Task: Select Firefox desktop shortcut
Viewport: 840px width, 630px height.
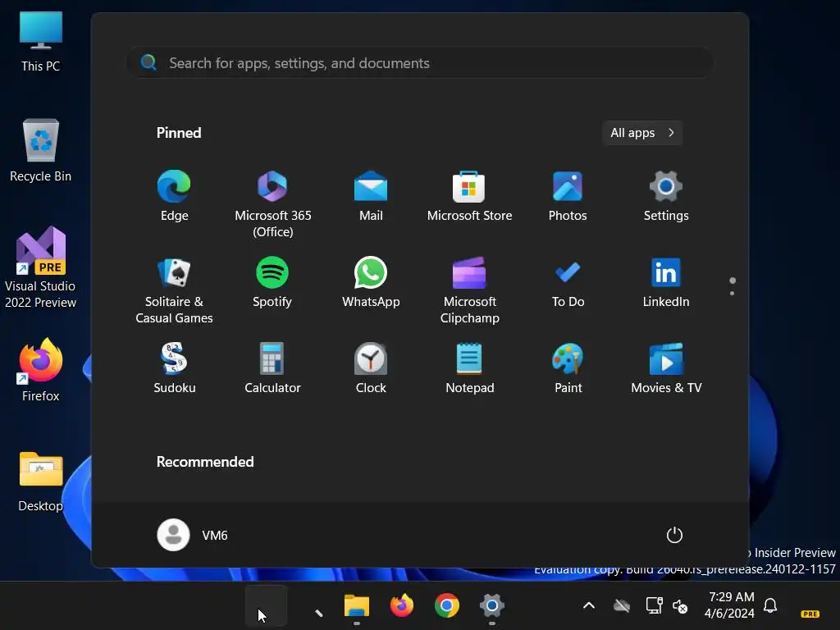Action: coord(41,370)
